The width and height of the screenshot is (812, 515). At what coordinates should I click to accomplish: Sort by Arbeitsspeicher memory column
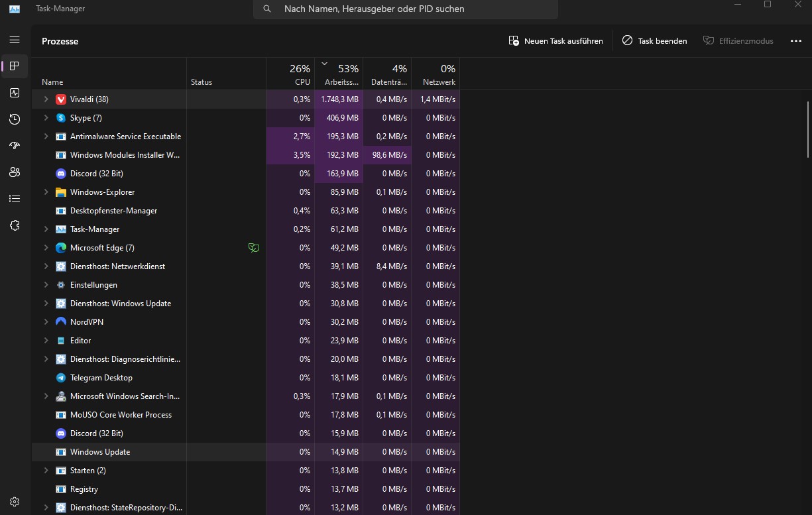339,74
